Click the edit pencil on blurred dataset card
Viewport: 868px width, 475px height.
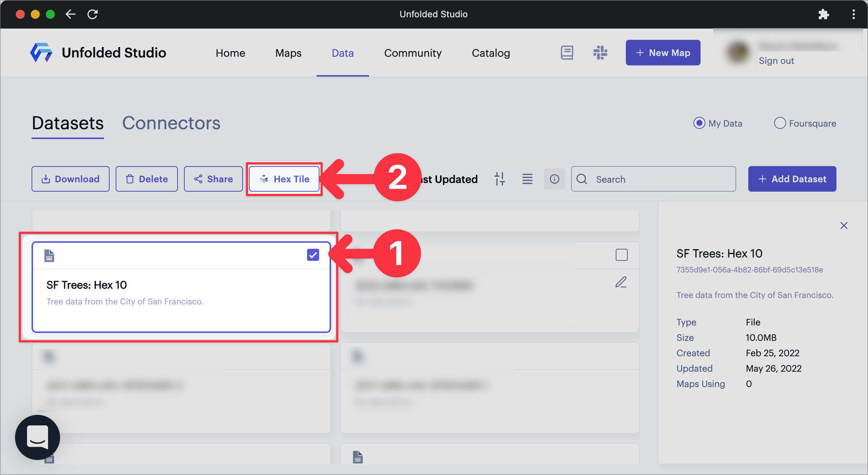pyautogui.click(x=621, y=282)
